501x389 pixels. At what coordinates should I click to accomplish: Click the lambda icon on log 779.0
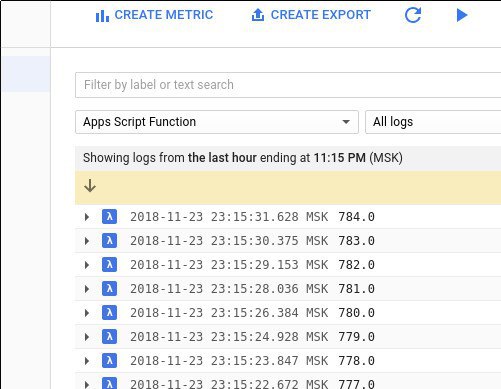[109, 337]
